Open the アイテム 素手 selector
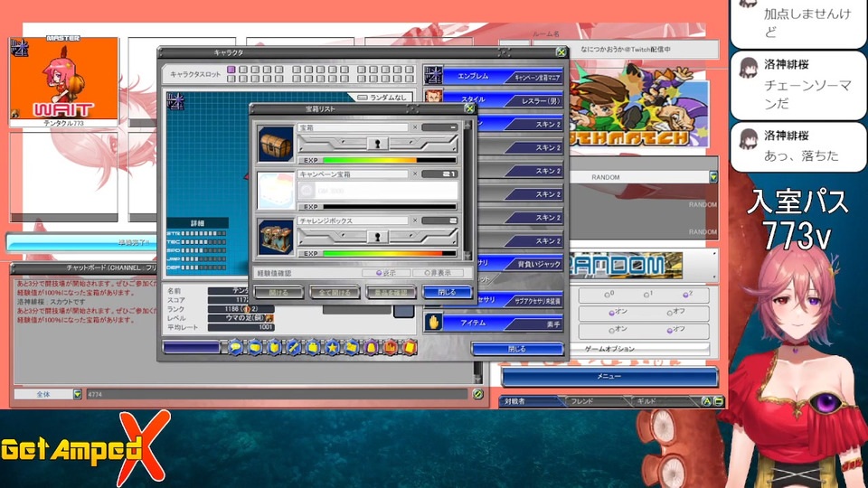 tap(504, 324)
